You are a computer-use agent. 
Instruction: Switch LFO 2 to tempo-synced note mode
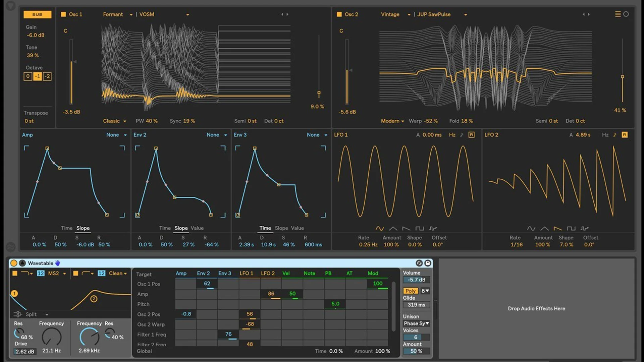(614, 135)
